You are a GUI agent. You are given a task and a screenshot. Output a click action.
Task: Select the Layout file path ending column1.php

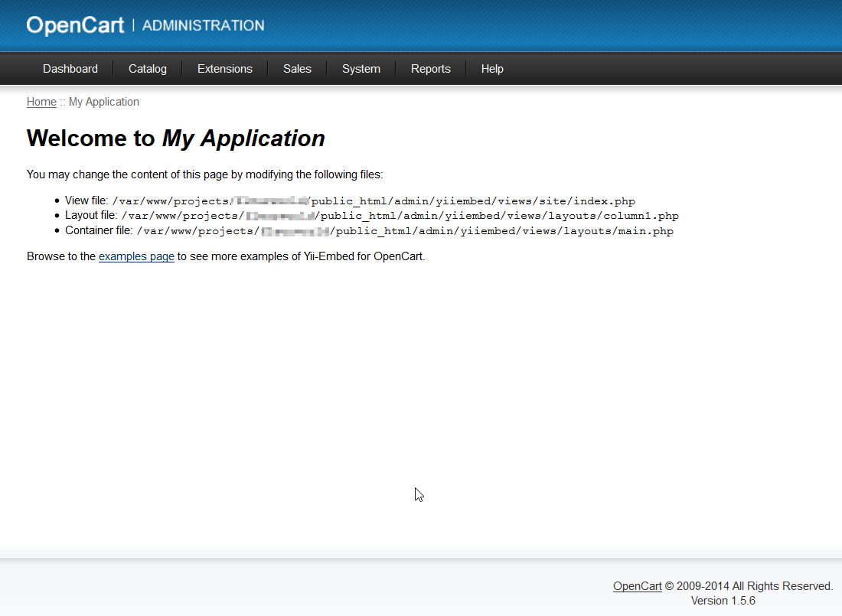point(400,216)
